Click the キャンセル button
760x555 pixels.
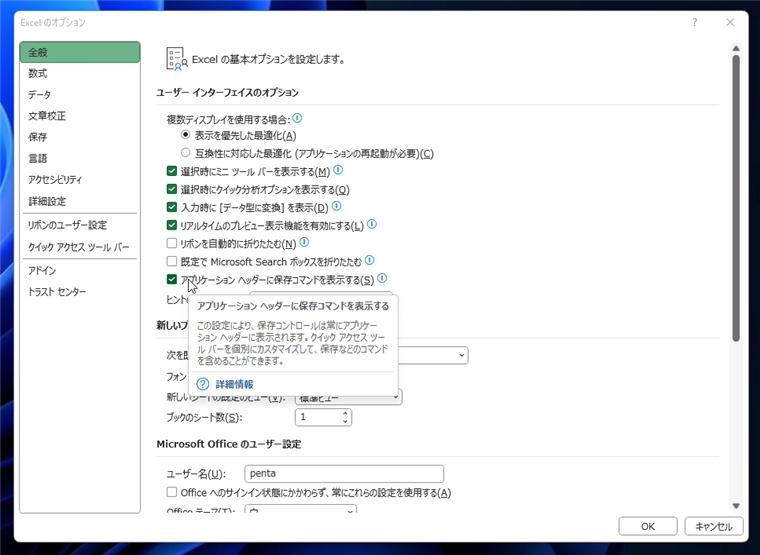click(x=713, y=526)
